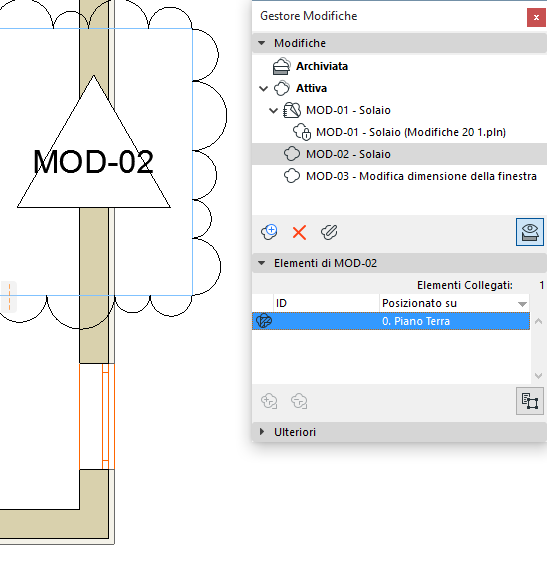Click the select linked elements button
This screenshot has height=576, width=547.
pyautogui.click(x=529, y=401)
